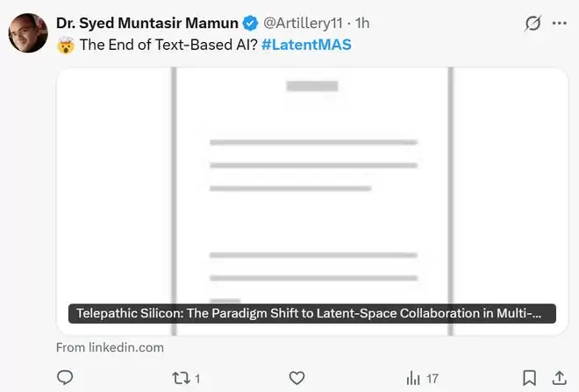Click the tweet text "The End of Text-Based AI?"
Screen dimensions: 579x392
point(169,45)
